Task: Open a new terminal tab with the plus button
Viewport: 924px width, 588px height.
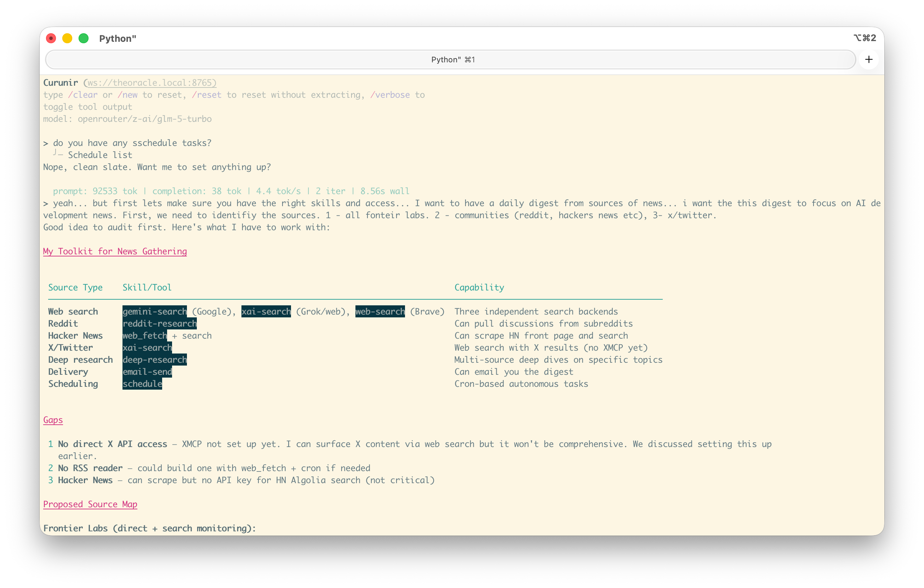Action: pos(869,60)
